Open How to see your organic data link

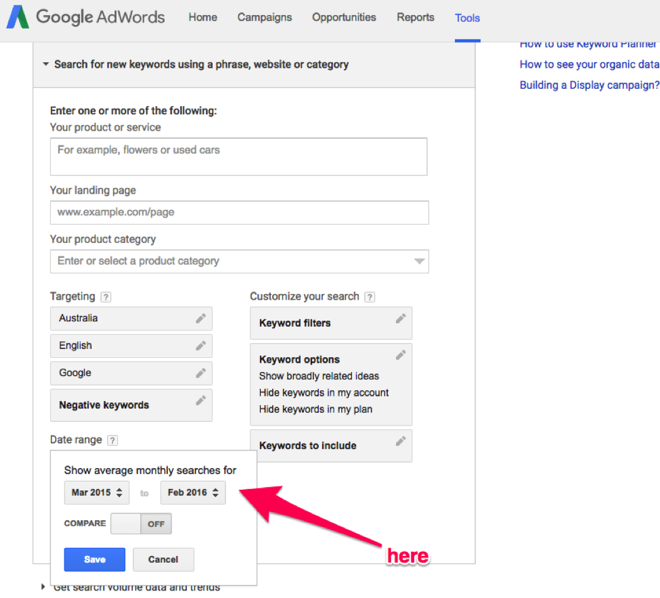[589, 64]
